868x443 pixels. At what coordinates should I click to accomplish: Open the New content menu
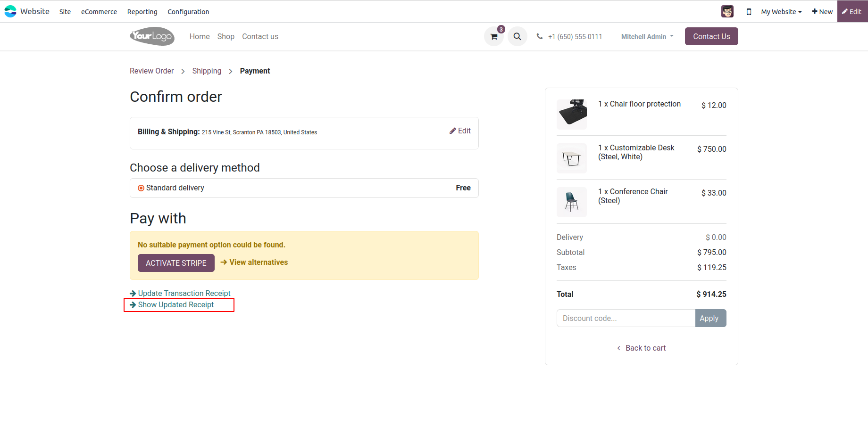click(822, 12)
